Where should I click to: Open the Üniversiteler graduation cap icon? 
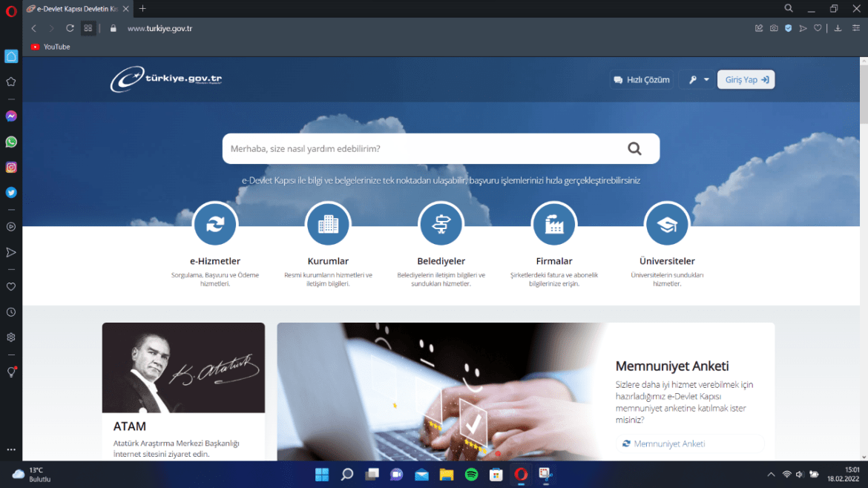click(667, 224)
